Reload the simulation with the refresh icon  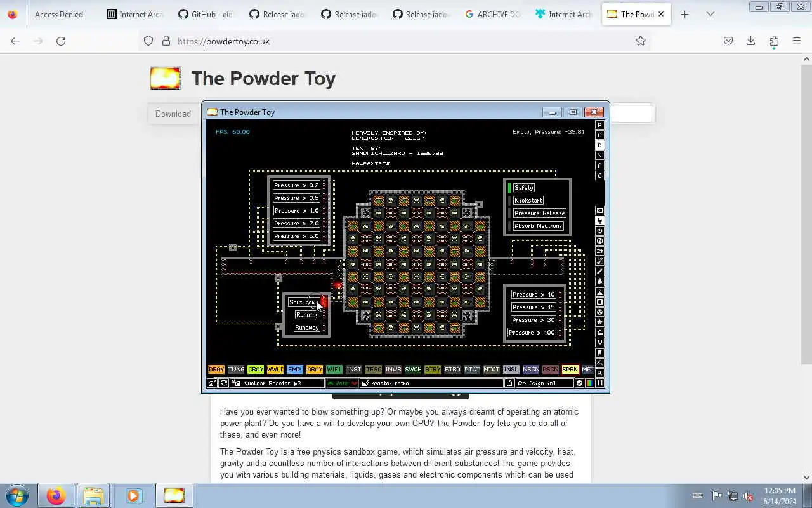pyautogui.click(x=224, y=384)
